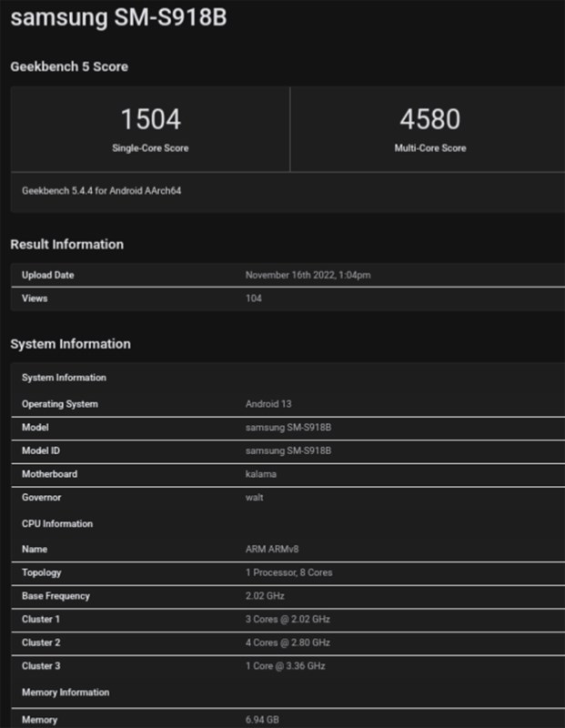Click the '4 Cores @ 2.80 GHz' value

tap(288, 642)
